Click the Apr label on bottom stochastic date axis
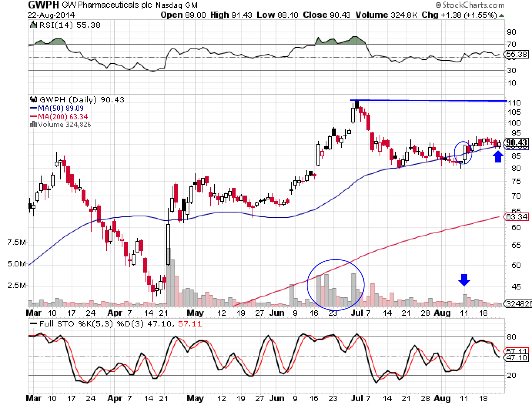 (x=115, y=398)
